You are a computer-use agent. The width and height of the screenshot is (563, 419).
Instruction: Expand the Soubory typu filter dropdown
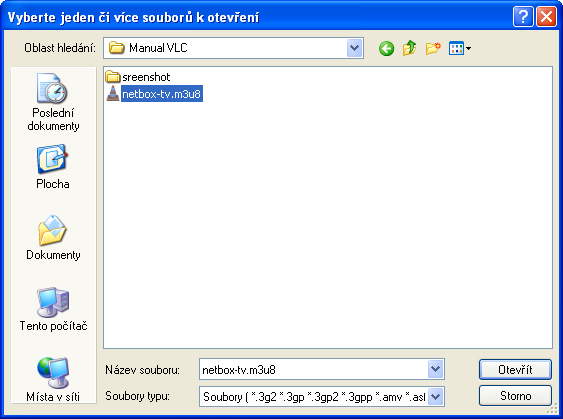(436, 397)
